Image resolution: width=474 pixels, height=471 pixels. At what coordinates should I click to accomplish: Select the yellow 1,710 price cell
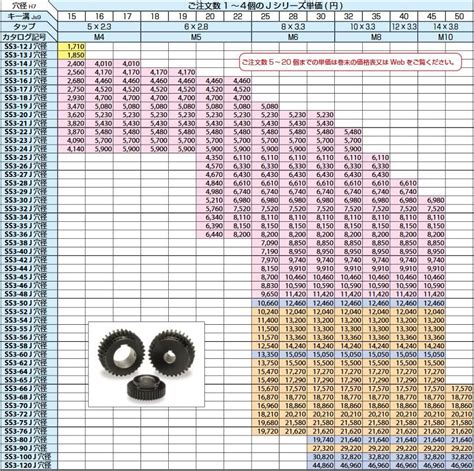tap(72, 47)
